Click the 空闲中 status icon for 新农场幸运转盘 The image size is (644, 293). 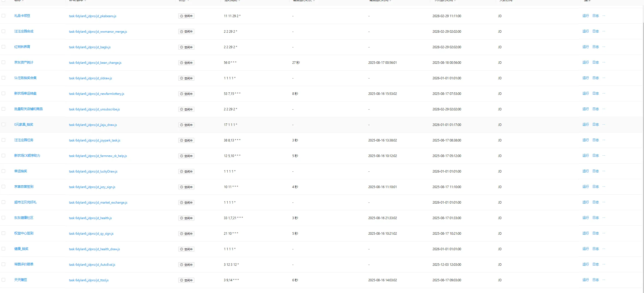click(x=182, y=94)
